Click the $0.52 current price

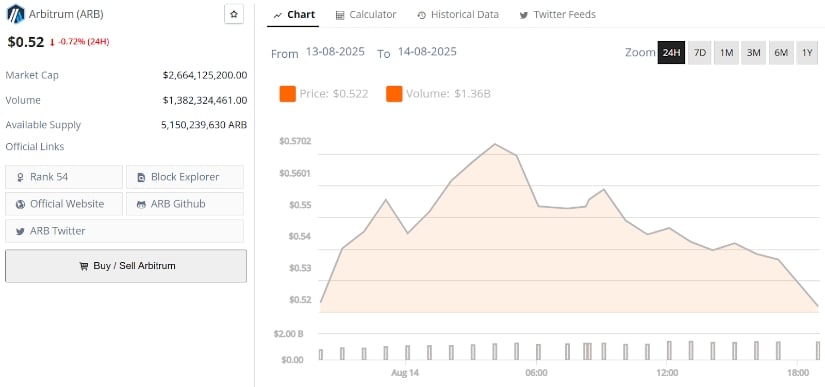26,42
